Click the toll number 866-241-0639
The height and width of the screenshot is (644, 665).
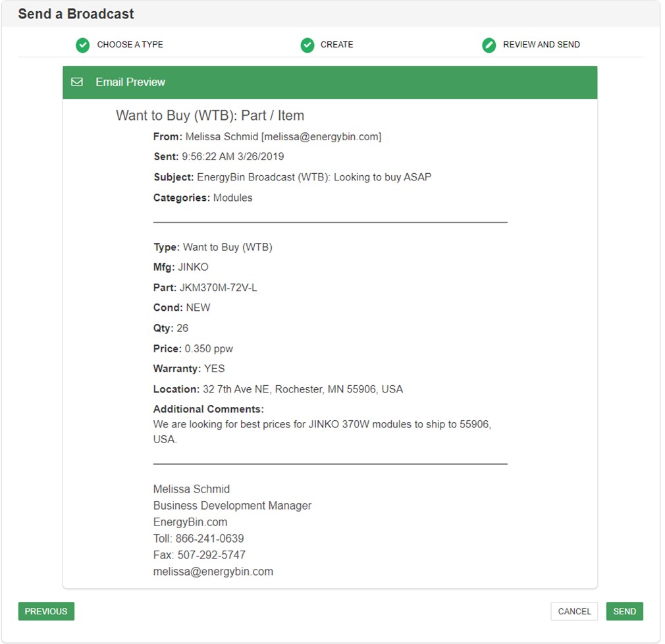[209, 539]
